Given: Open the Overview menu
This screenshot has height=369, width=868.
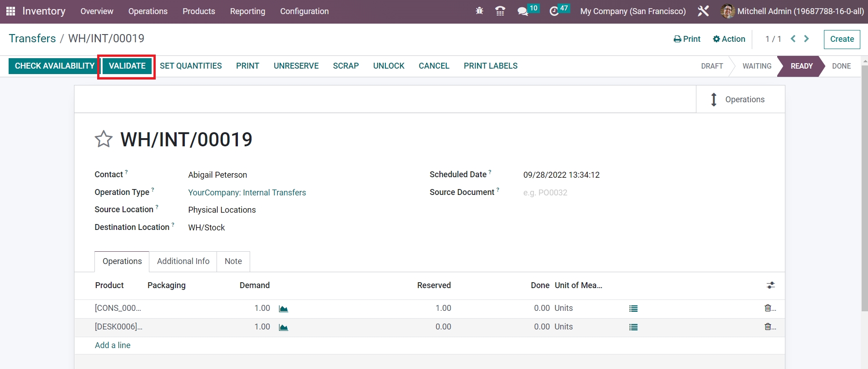Looking at the screenshot, I should click(97, 11).
